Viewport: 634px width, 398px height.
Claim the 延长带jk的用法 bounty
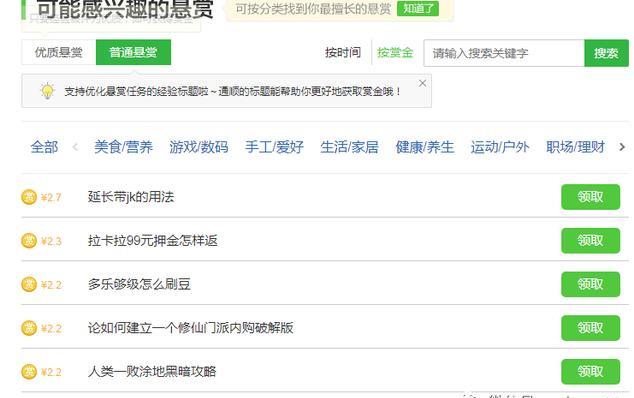click(590, 197)
